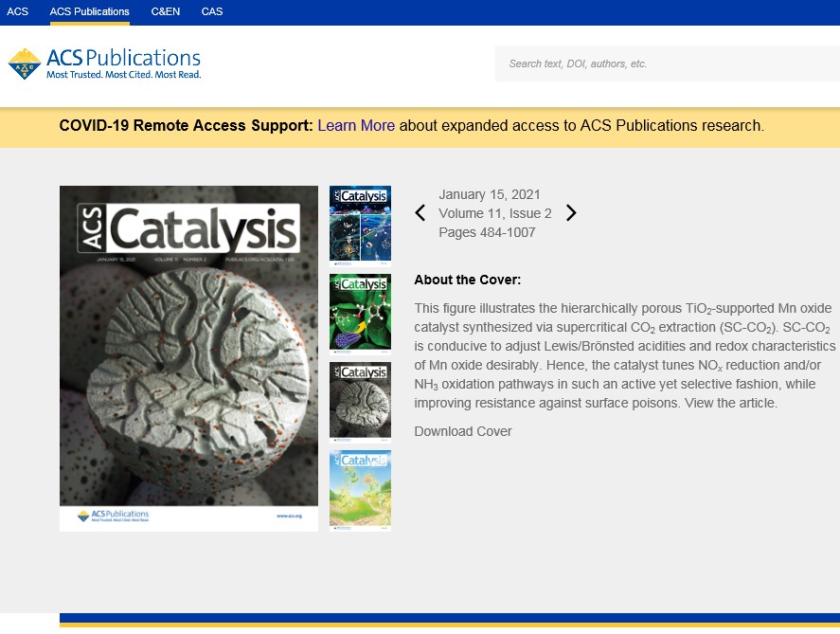Select the ACS Publications nav tab
Image resolution: width=840 pixels, height=634 pixels.
coord(90,11)
